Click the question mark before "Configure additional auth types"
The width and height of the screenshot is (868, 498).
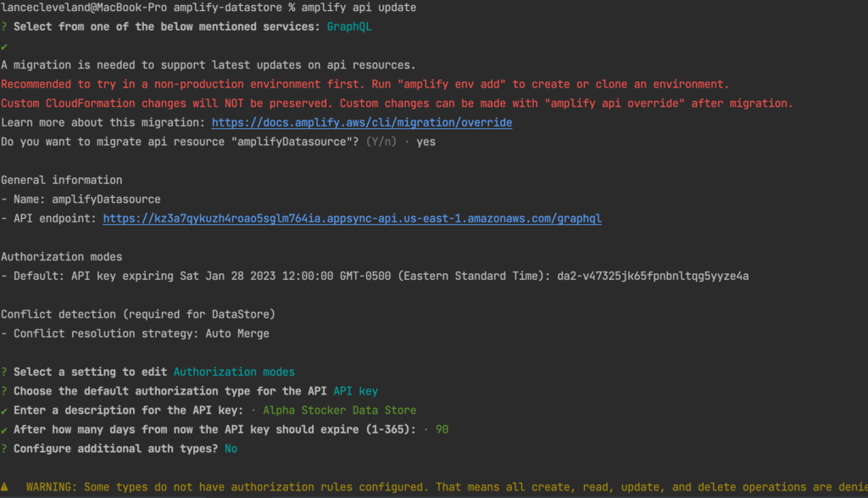(5, 449)
